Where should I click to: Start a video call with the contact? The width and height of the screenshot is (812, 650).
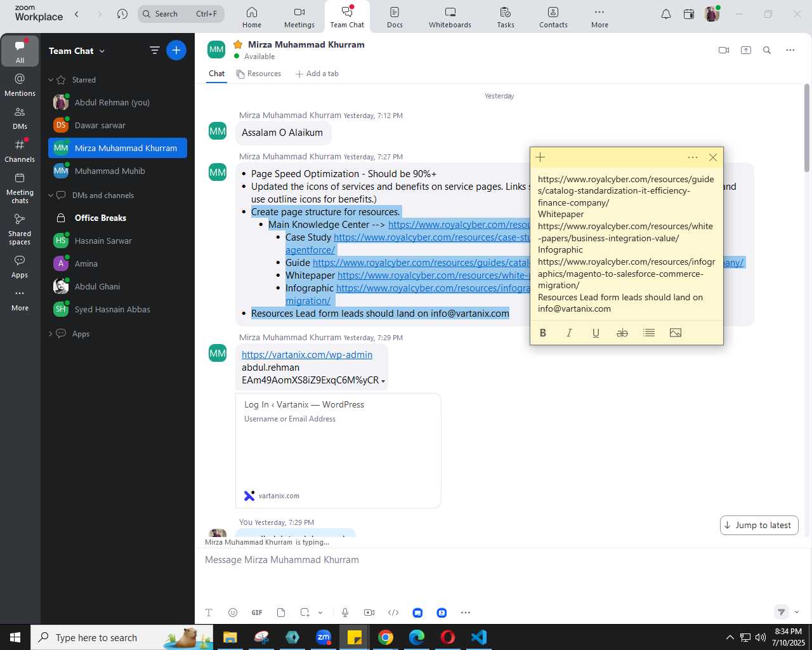[724, 50]
